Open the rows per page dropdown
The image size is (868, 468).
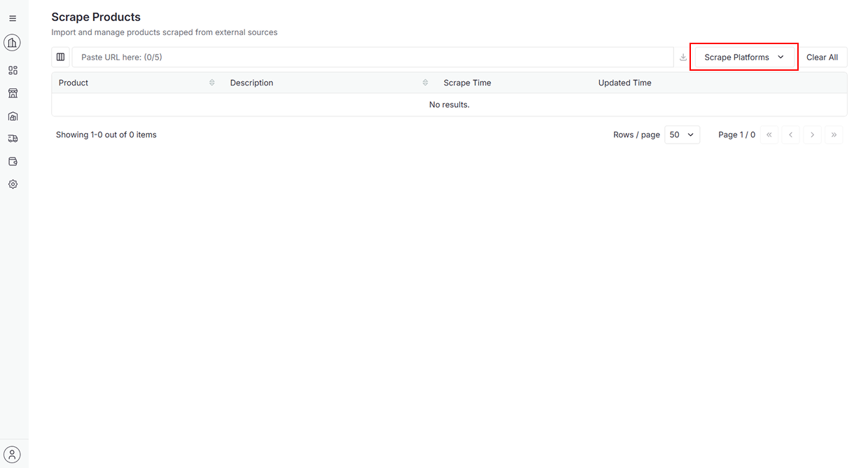point(682,135)
